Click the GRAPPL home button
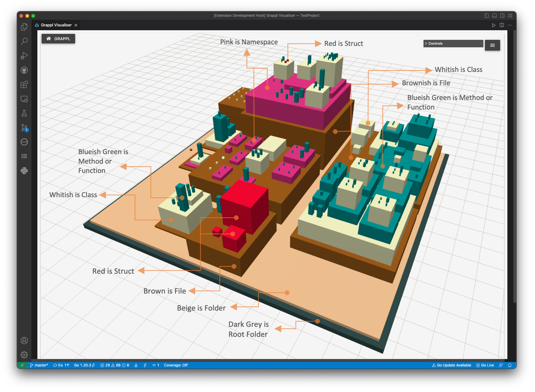This screenshot has height=392, width=535. (58, 39)
